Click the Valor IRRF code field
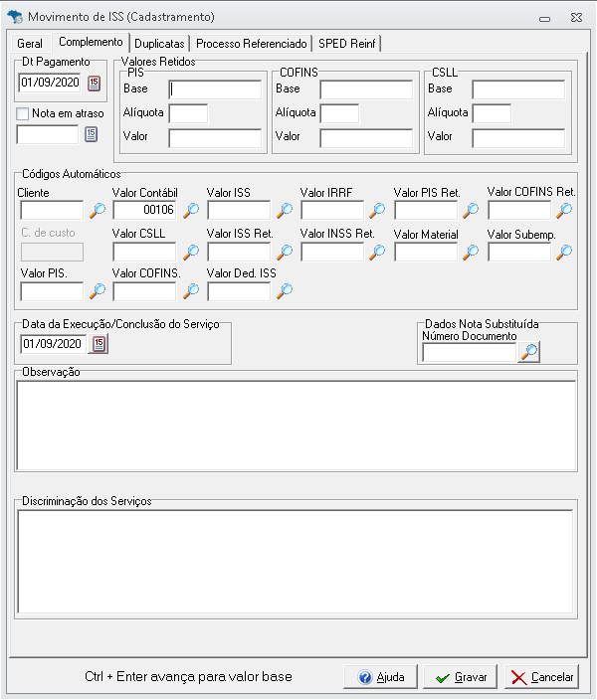The height and width of the screenshot is (700, 597). [332, 210]
